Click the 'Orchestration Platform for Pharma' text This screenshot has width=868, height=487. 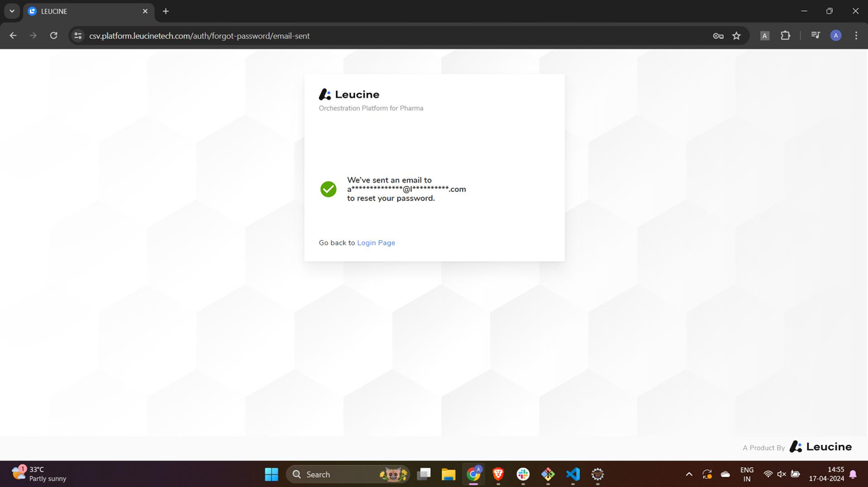(x=371, y=109)
